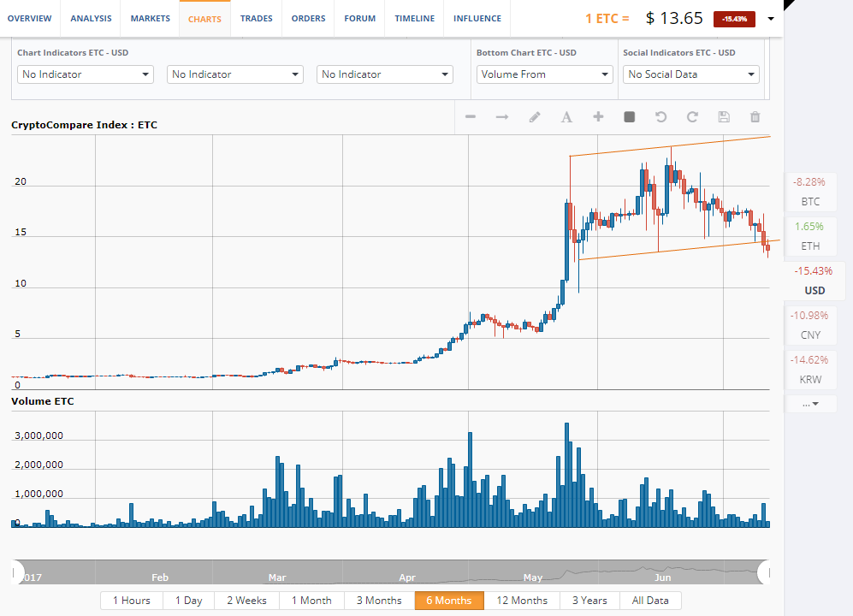
Task: Select the text annotation tool
Action: click(566, 117)
